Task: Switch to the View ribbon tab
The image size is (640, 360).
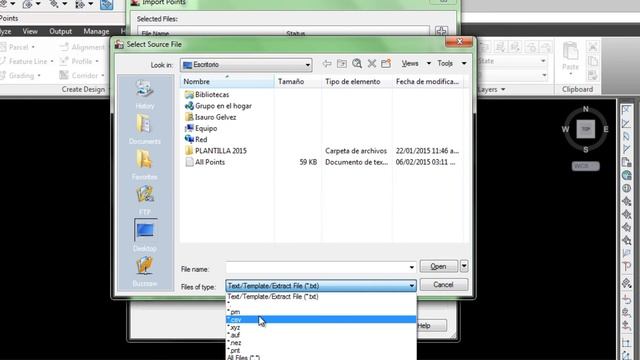Action: click(30, 31)
